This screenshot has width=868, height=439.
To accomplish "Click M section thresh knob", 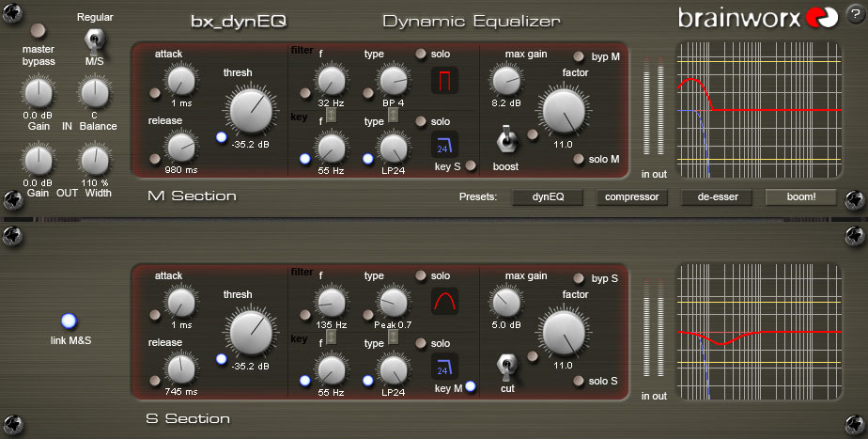I will (252, 110).
